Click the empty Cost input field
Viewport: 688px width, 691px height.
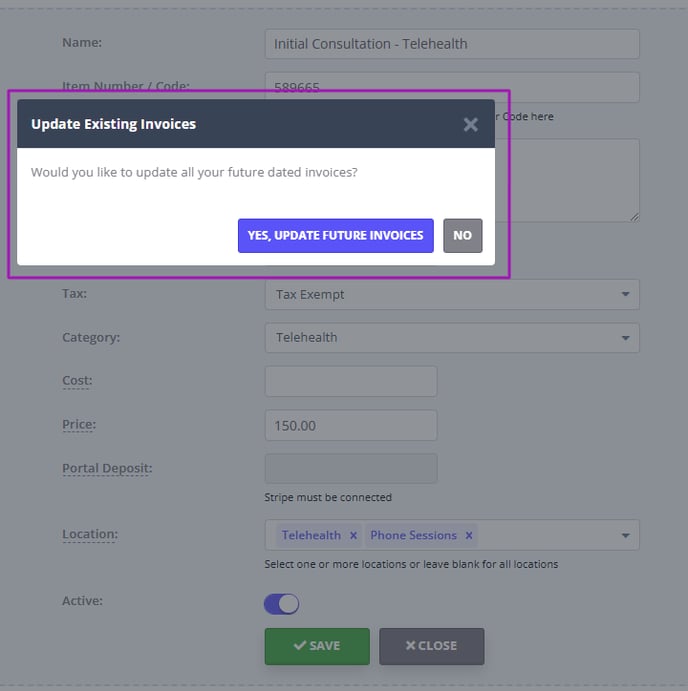point(351,381)
